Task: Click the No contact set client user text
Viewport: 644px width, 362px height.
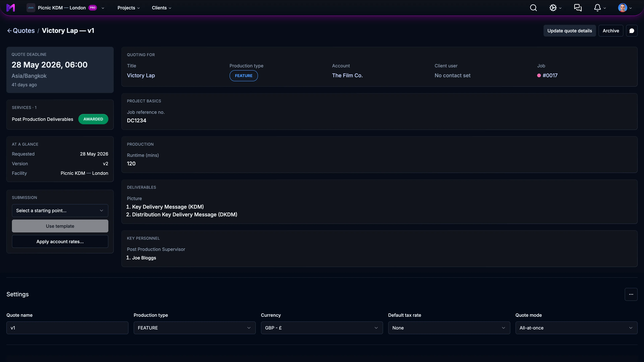Action: point(452,75)
